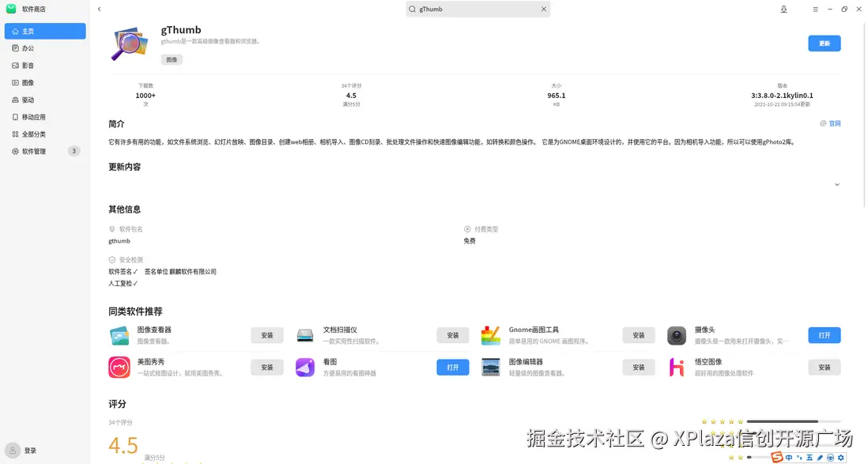Open the 办公 category
Image resolution: width=868 pixels, height=464 pixels.
(45, 48)
